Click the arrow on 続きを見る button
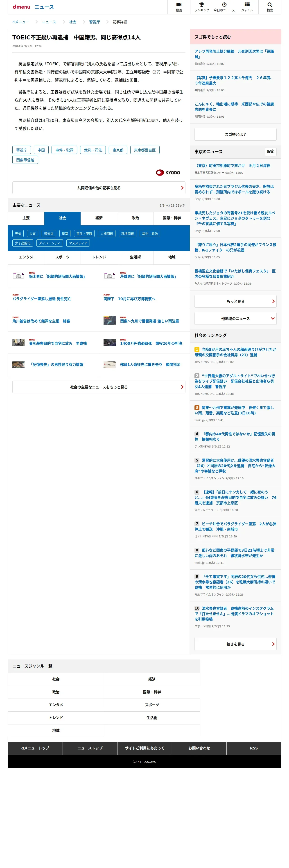The image size is (289, 868). 273,644
